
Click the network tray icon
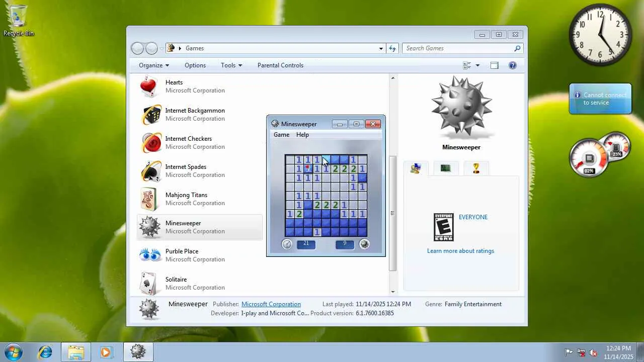coord(581,352)
